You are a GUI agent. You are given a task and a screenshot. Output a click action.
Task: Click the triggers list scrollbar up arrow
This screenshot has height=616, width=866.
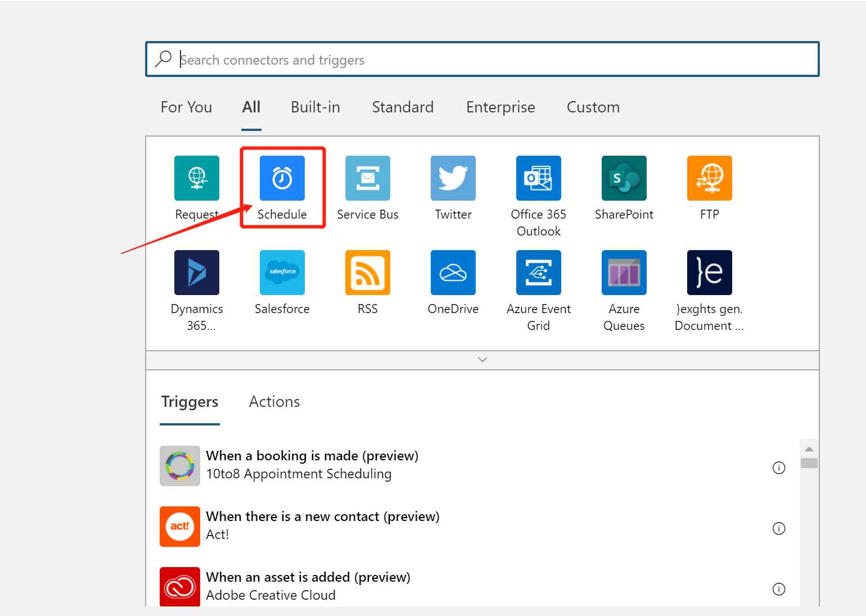point(809,449)
